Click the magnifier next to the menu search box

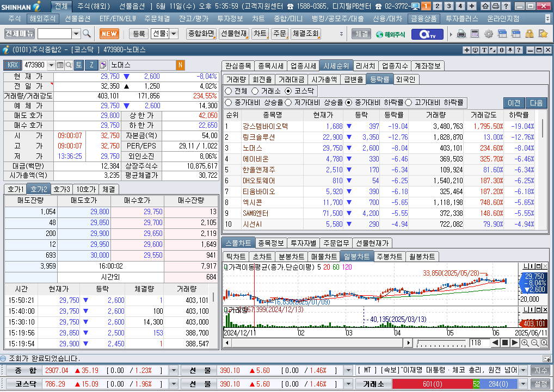point(87,34)
